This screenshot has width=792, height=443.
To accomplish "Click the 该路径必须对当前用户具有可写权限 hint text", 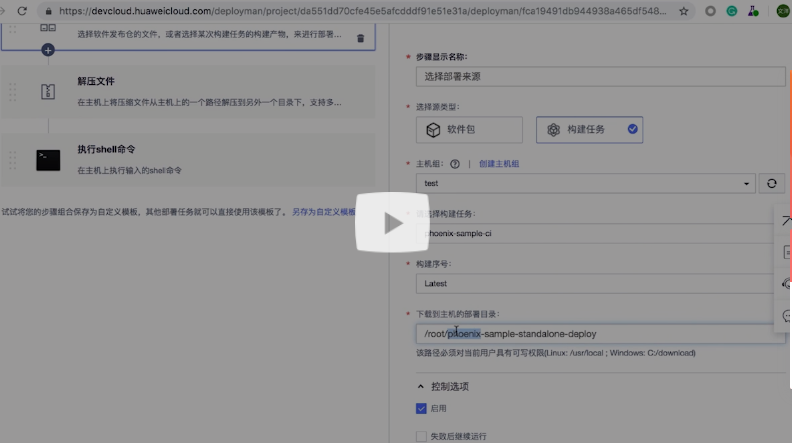I will tap(556, 353).
